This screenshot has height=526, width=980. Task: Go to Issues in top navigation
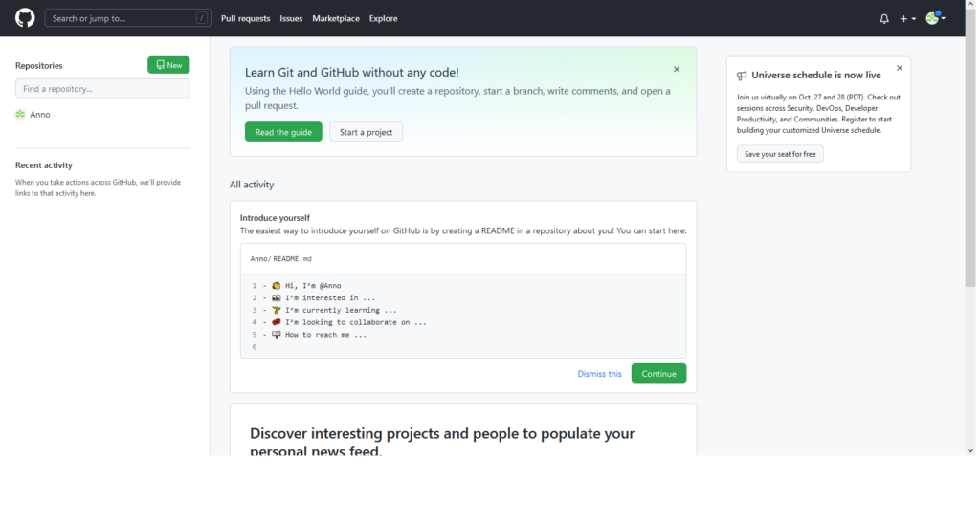point(291,18)
